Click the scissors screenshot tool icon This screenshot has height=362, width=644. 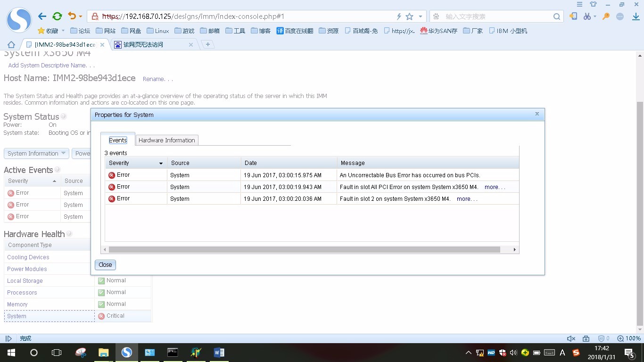pos(587,16)
